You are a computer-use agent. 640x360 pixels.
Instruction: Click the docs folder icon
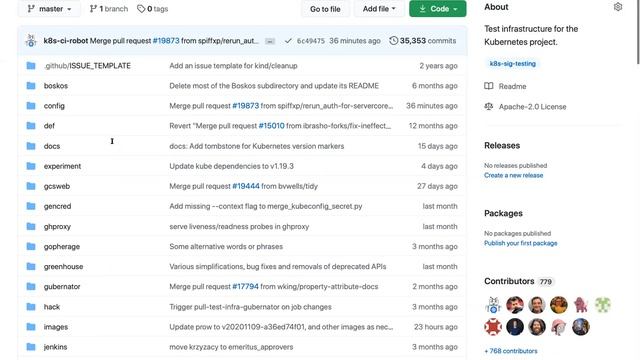(31, 146)
